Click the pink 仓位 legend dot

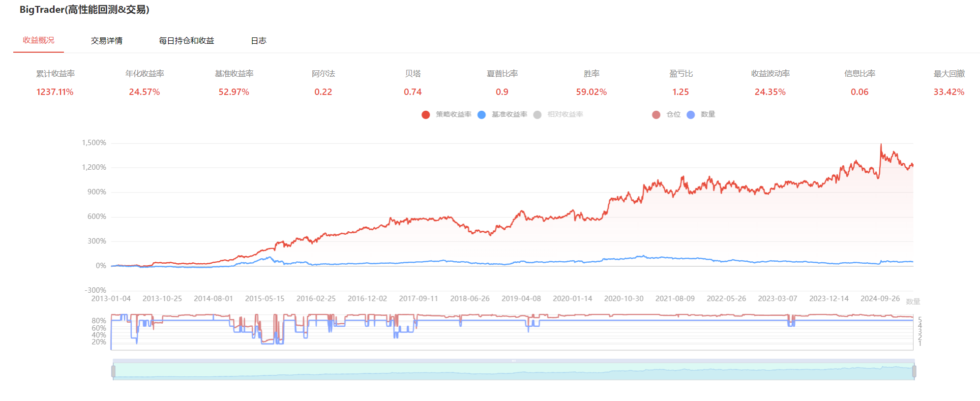coord(656,115)
